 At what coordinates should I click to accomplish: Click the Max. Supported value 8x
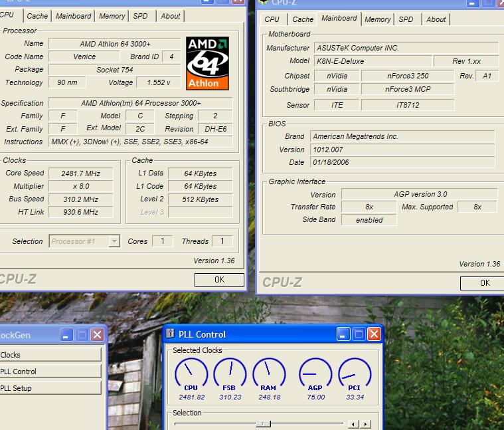point(477,207)
